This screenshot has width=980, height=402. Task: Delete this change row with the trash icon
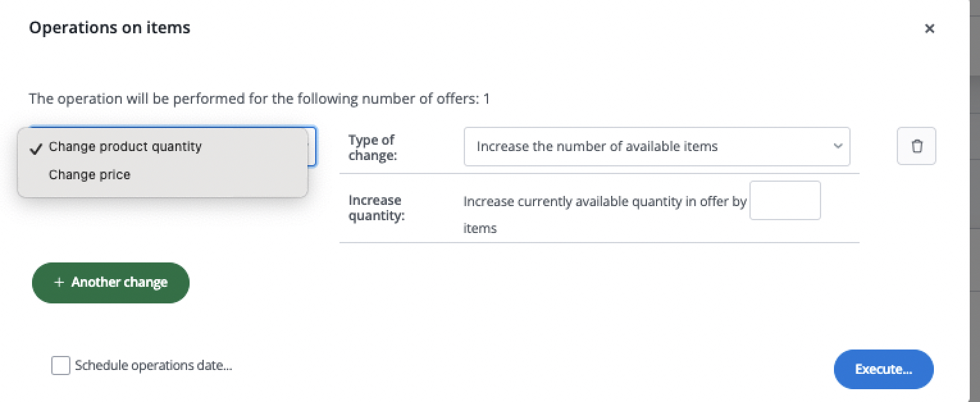[x=917, y=146]
